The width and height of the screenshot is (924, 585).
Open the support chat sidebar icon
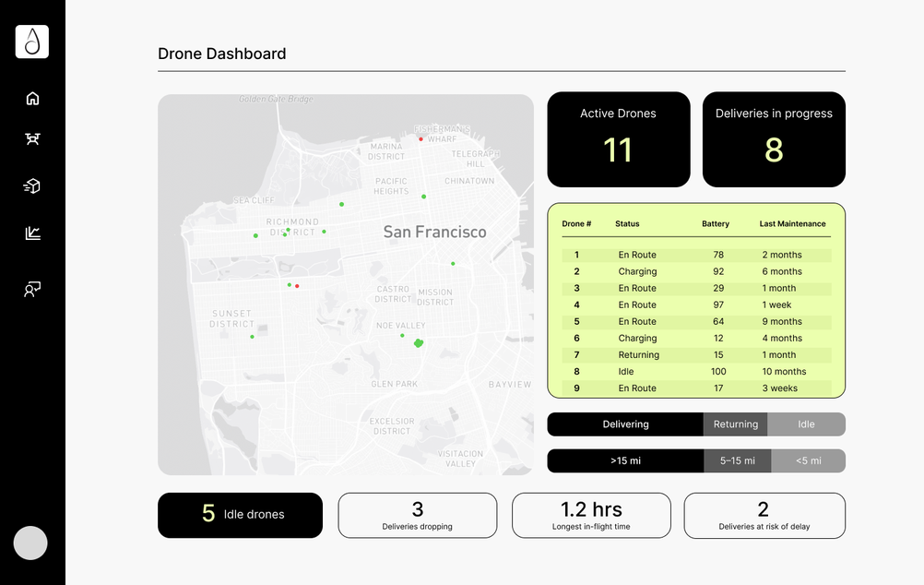tap(32, 289)
